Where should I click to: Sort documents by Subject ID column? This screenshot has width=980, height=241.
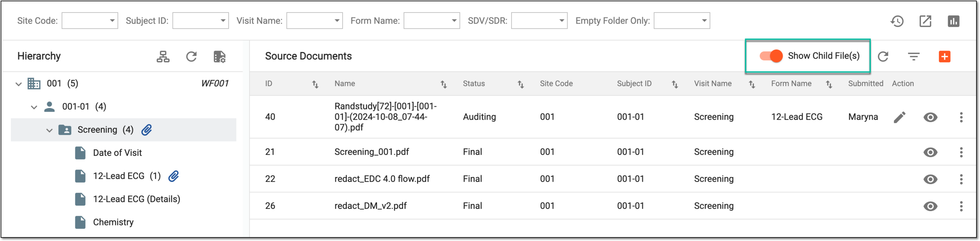[675, 84]
